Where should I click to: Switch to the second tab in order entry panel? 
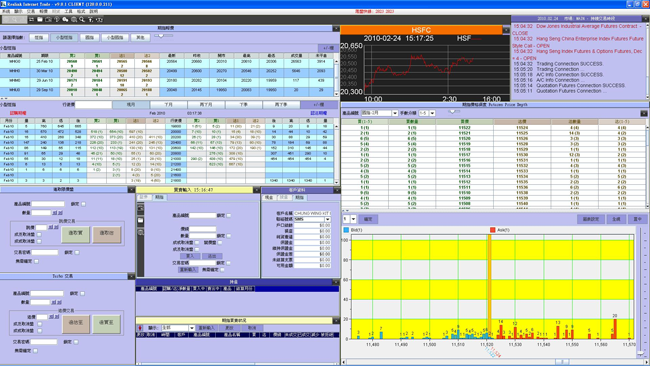(x=159, y=197)
